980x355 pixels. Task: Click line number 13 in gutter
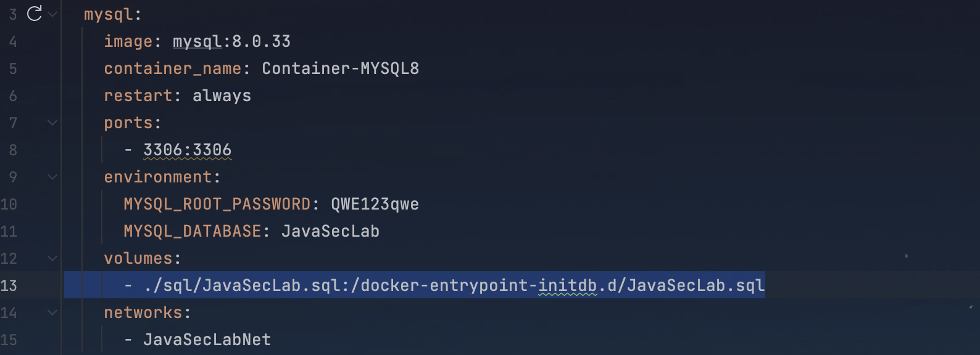tap(9, 285)
